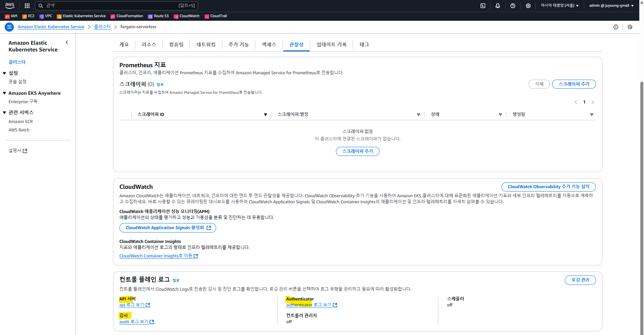Image resolution: width=644 pixels, height=335 pixels.
Task: Click 정보 link next to 스크레이퍼
Action: pyautogui.click(x=160, y=85)
